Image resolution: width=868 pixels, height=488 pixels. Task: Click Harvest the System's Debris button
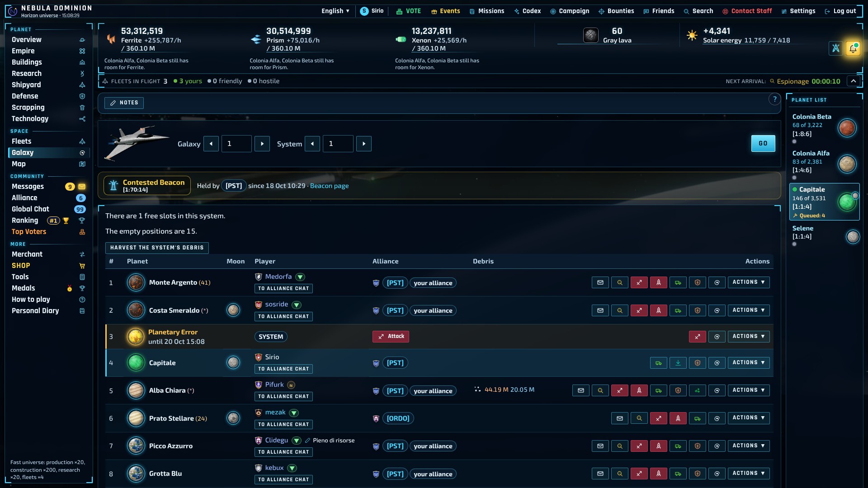tap(157, 248)
